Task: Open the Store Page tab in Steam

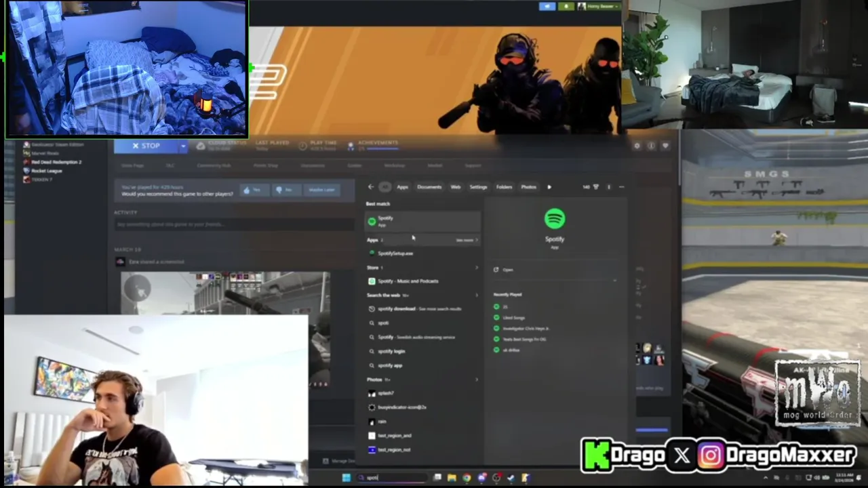Action: tap(132, 165)
